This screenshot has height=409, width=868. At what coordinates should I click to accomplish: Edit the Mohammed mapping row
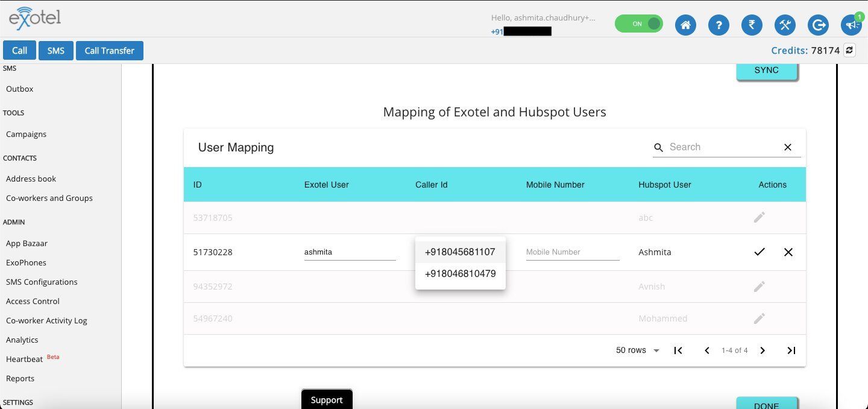759,318
